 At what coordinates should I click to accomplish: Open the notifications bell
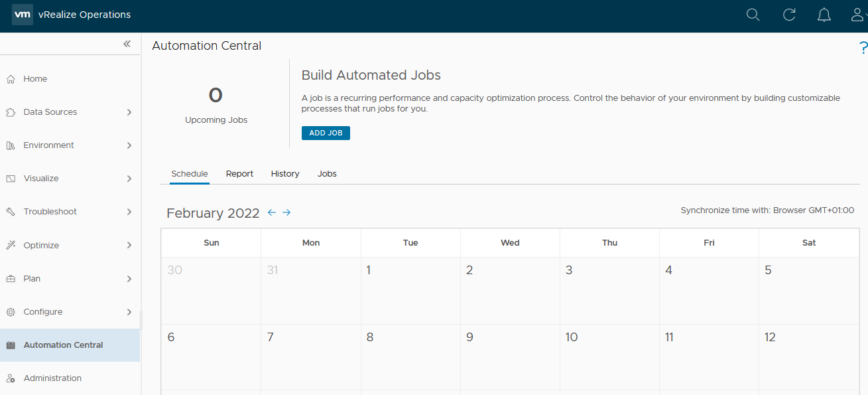(824, 14)
